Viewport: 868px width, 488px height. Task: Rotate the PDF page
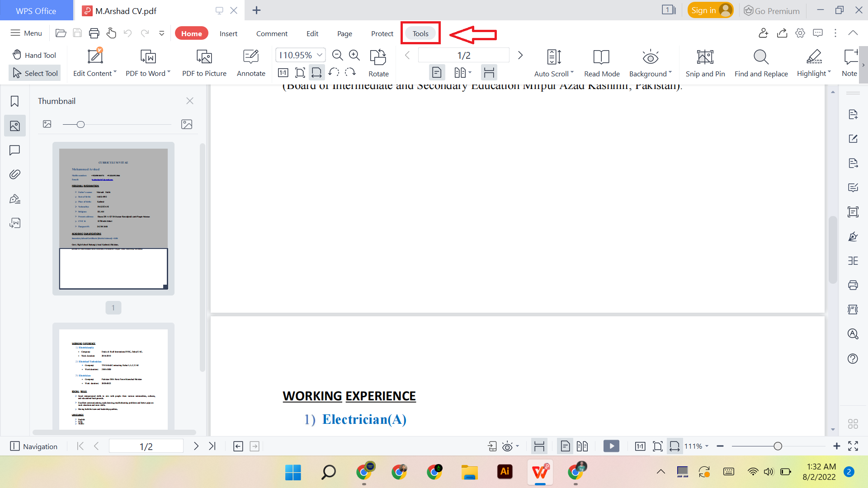point(378,62)
